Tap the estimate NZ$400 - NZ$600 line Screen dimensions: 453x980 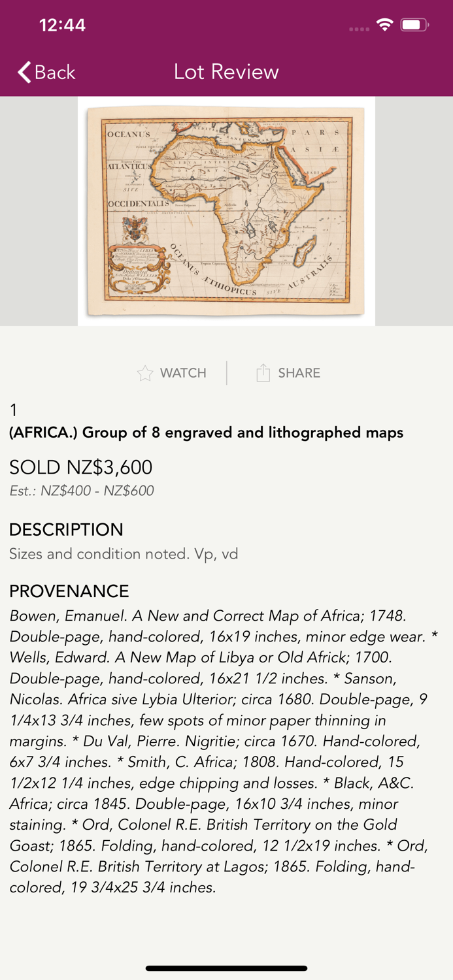(x=82, y=491)
